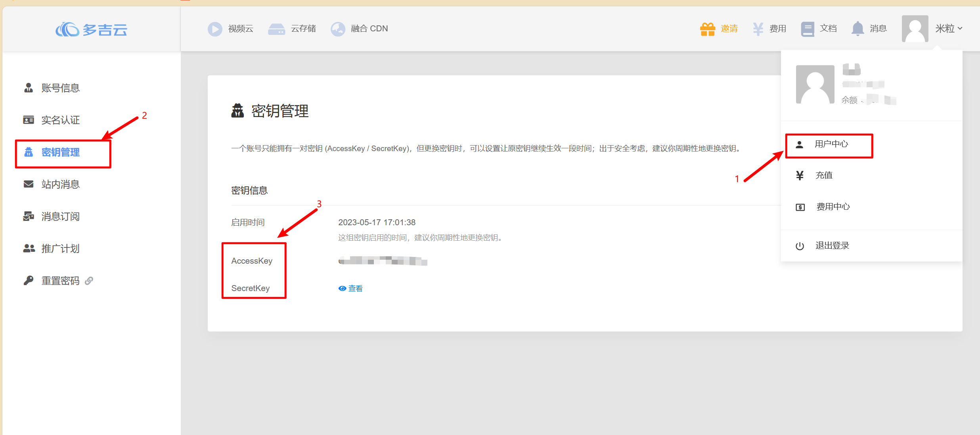Click the 视频云 play icon

pos(215,29)
